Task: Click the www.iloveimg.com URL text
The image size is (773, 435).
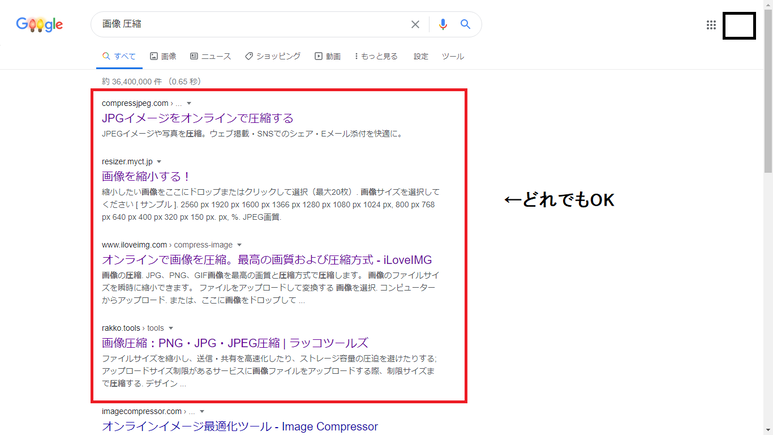Action: click(x=135, y=245)
